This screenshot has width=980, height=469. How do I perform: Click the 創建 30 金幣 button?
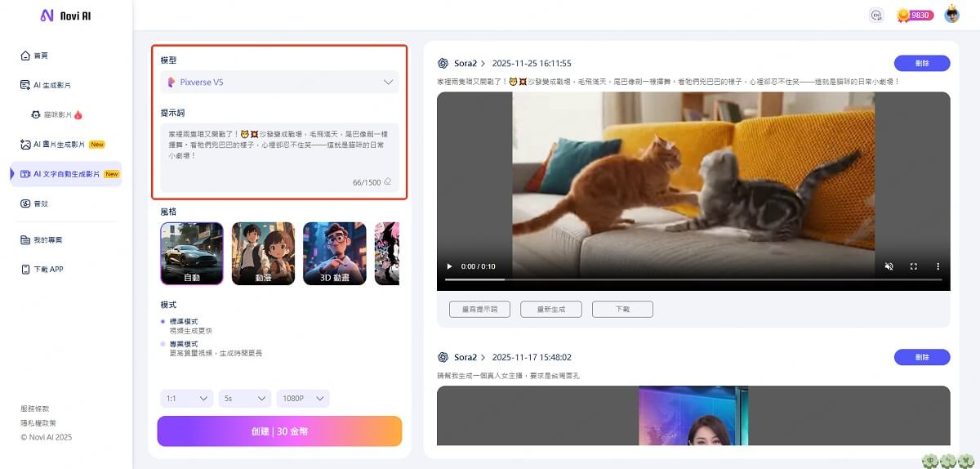coord(279,431)
